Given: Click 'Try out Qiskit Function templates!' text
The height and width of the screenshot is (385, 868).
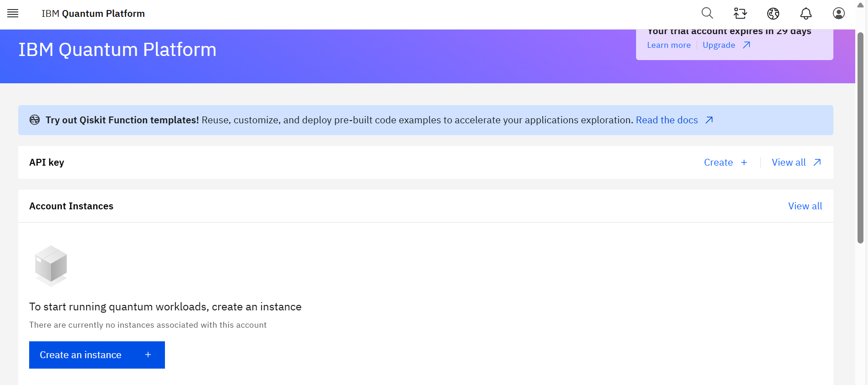Looking at the screenshot, I should (122, 120).
